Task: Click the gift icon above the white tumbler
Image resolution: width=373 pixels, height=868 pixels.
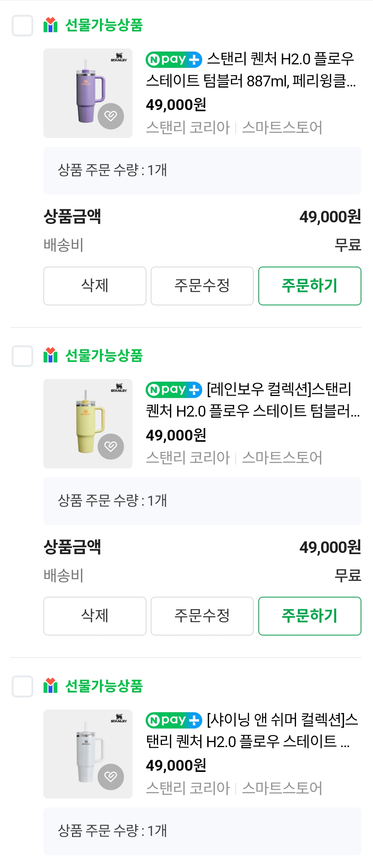Action: [x=50, y=686]
